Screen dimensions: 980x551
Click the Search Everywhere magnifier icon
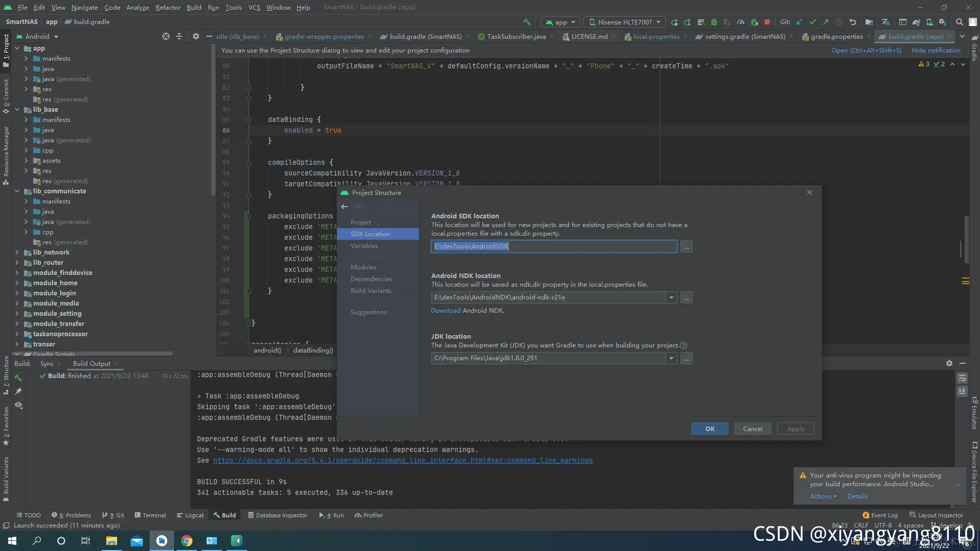[959, 22]
